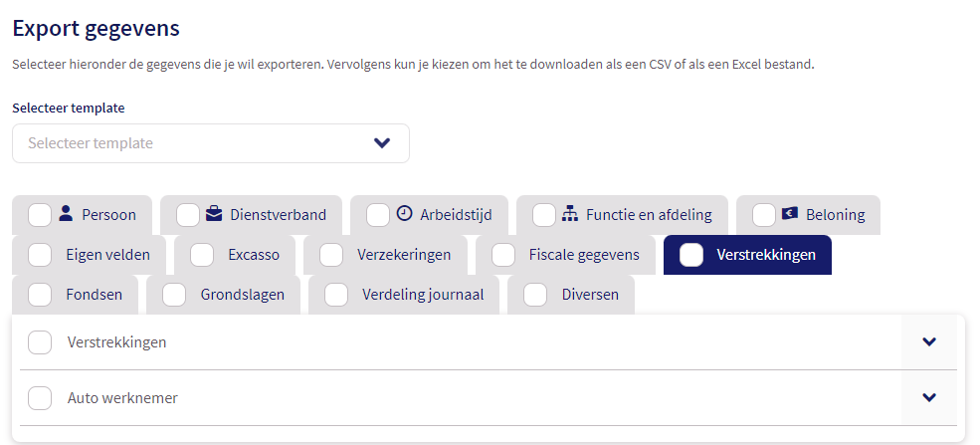Click the org chart icon on Functie tab
Screen dimensions: 980x445
click(x=570, y=213)
